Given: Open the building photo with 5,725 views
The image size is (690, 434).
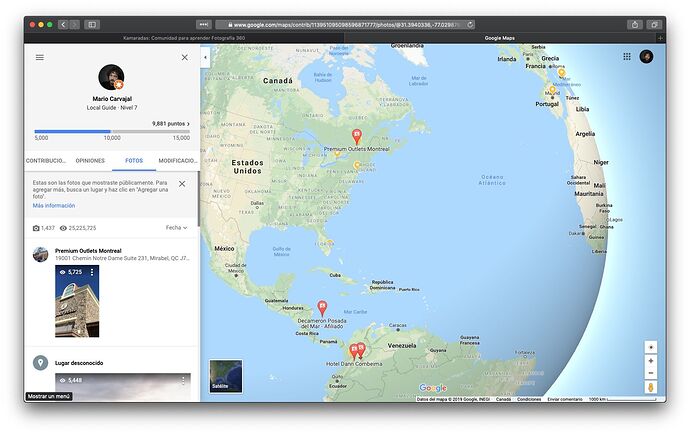Looking at the screenshot, I should pos(77,301).
